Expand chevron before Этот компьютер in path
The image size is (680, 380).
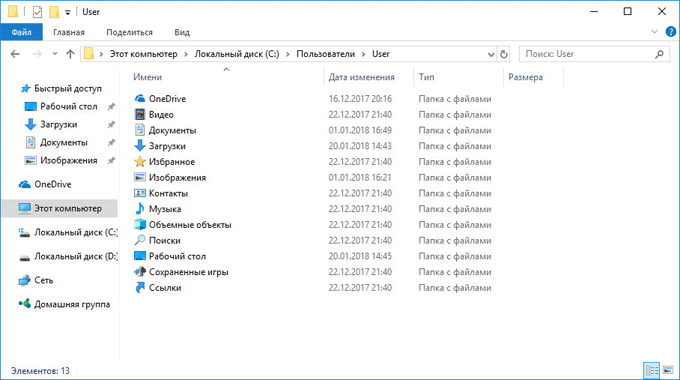[x=101, y=54]
